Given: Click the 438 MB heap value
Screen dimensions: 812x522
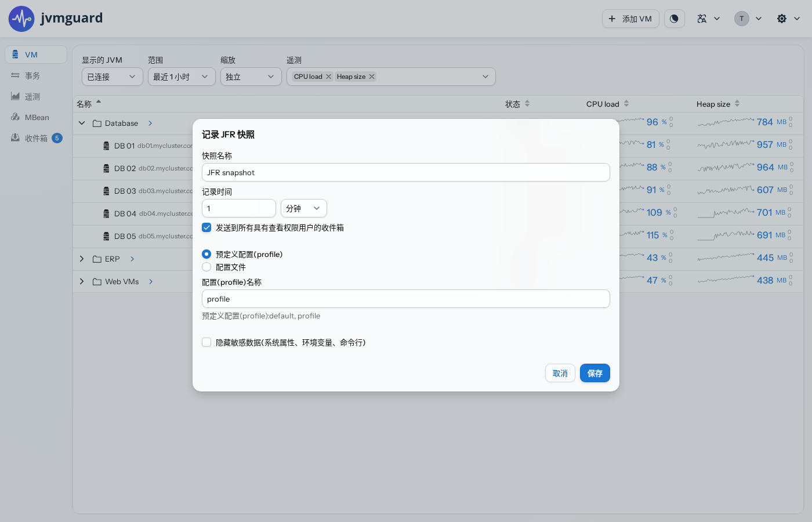Looking at the screenshot, I should click(x=771, y=280).
